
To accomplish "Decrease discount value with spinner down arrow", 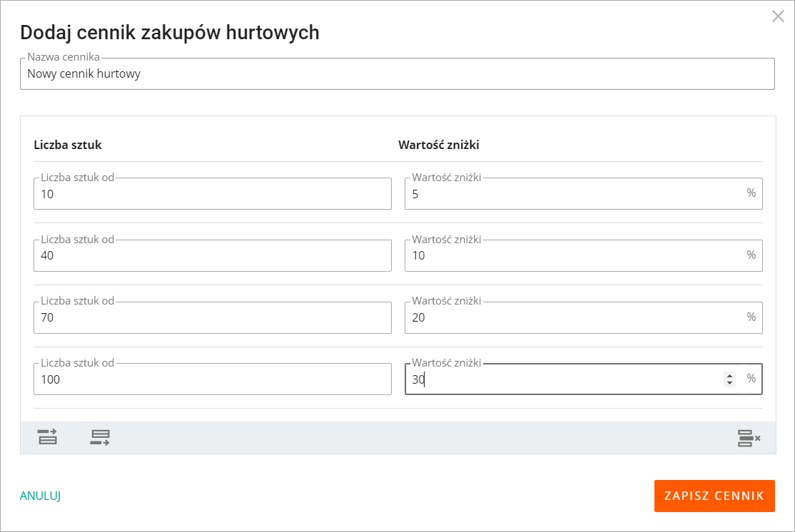I will coord(729,383).
